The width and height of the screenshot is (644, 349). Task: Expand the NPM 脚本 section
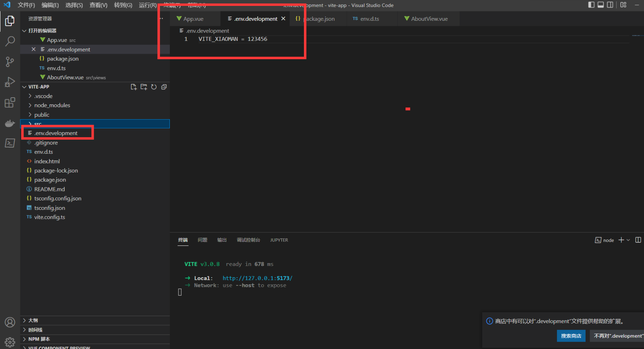[39, 339]
